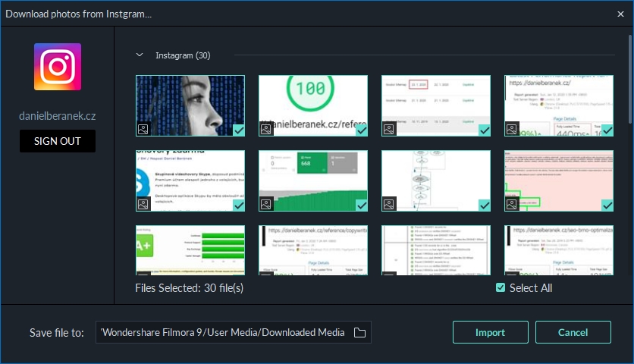Select the reference/copywriting report thumbnail
This screenshot has height=364, width=634.
pyautogui.click(x=313, y=250)
